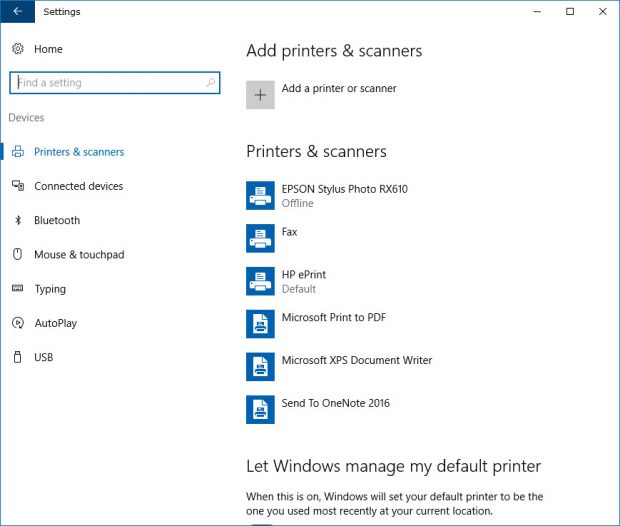Image resolution: width=620 pixels, height=526 pixels.
Task: Select HP ePrint default printer
Action: coord(304,274)
